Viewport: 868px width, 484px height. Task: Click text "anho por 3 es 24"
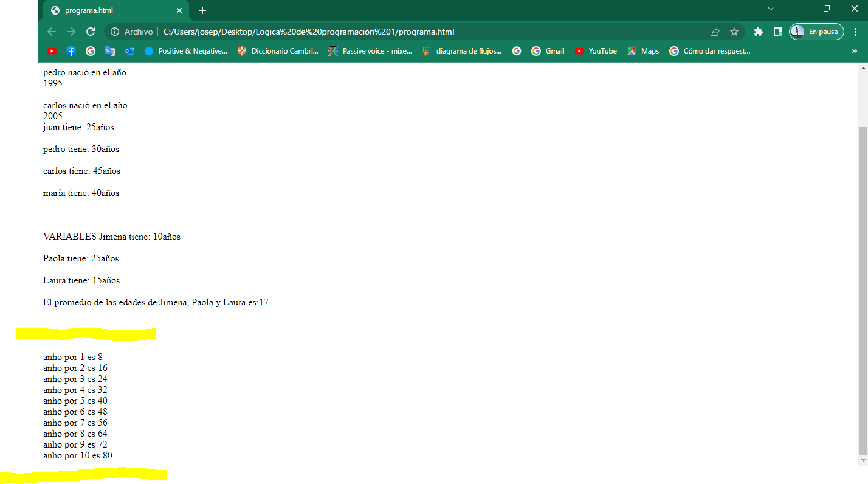coord(75,379)
